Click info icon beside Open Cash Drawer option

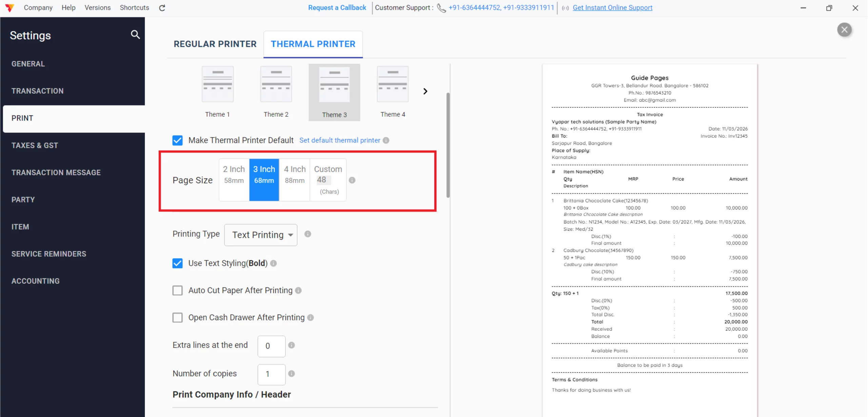(x=310, y=317)
